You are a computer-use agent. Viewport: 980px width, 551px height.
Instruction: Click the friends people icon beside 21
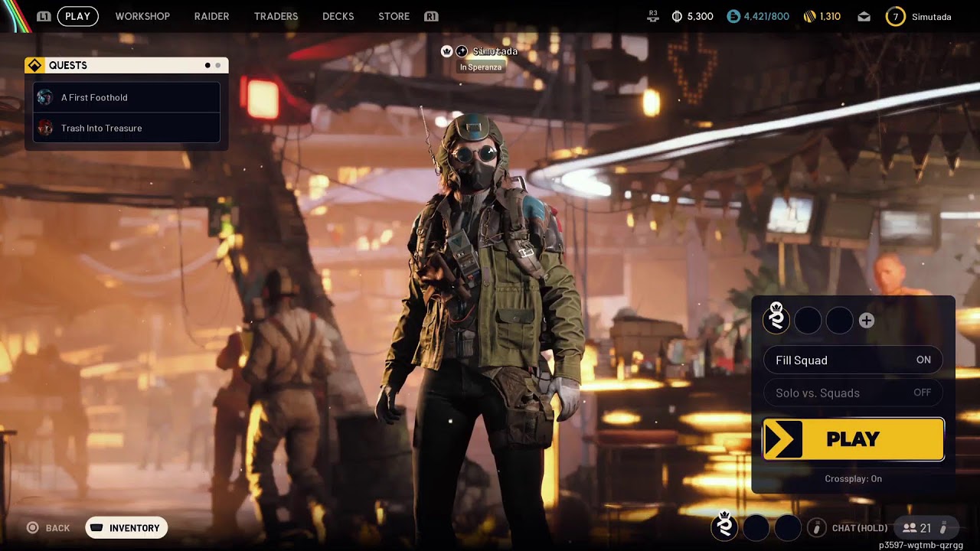click(910, 528)
